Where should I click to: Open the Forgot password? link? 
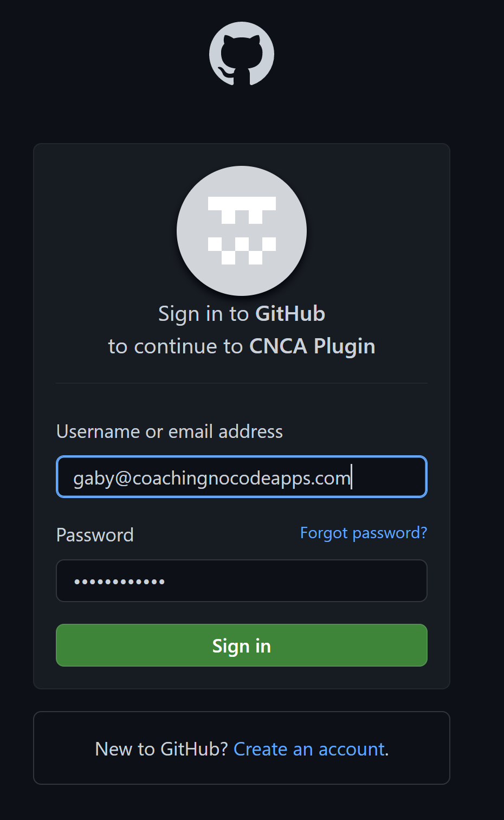click(364, 533)
